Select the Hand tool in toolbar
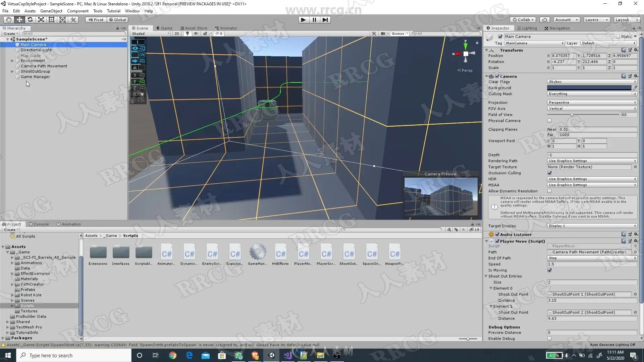Viewport: 644px width, 362px height. (9, 20)
